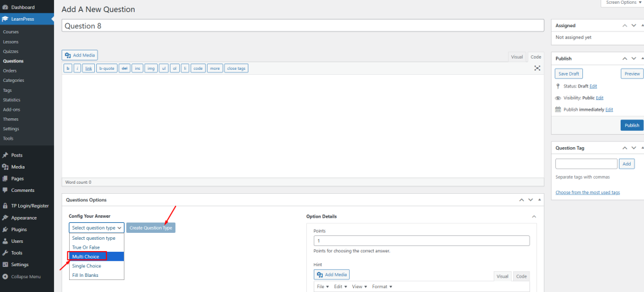The height and width of the screenshot is (292, 644).
Task: Click the Points input field
Action: pos(421,241)
